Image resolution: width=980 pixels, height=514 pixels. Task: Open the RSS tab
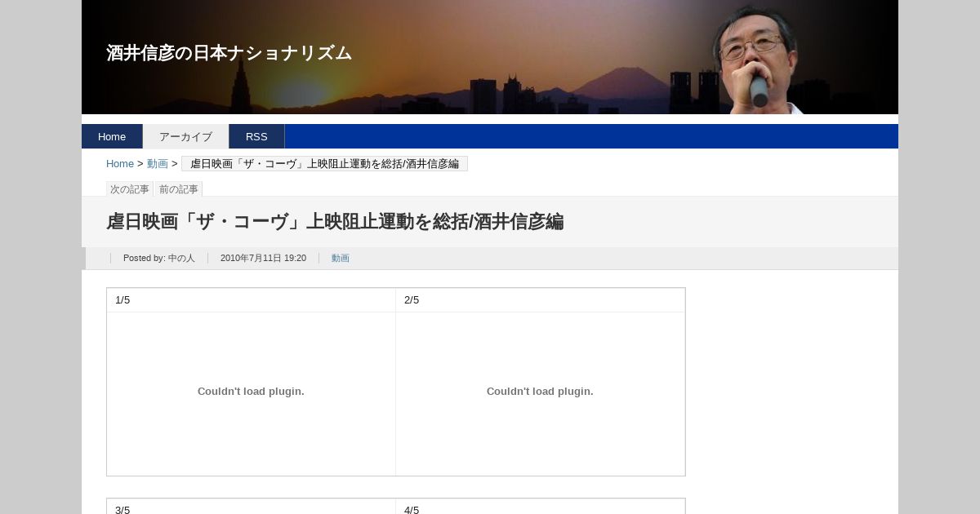pos(256,136)
